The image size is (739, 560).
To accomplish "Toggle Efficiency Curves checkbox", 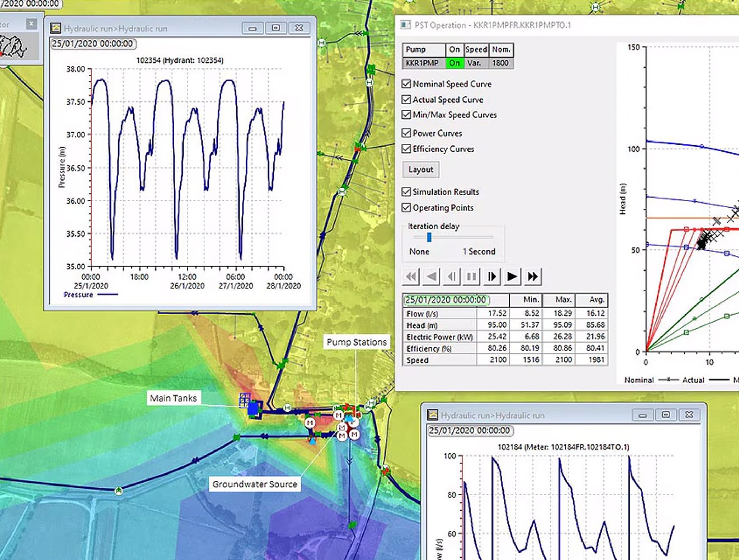I will (x=406, y=149).
